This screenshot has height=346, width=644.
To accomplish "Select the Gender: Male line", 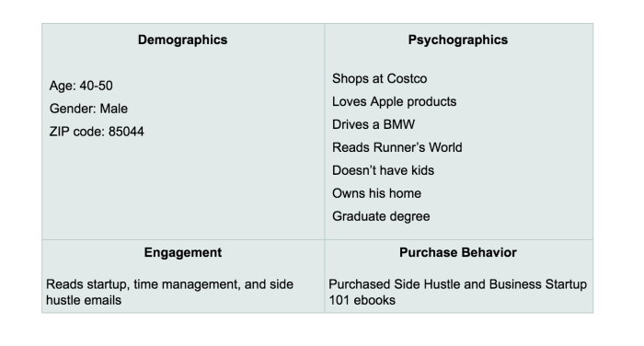I will tap(88, 109).
